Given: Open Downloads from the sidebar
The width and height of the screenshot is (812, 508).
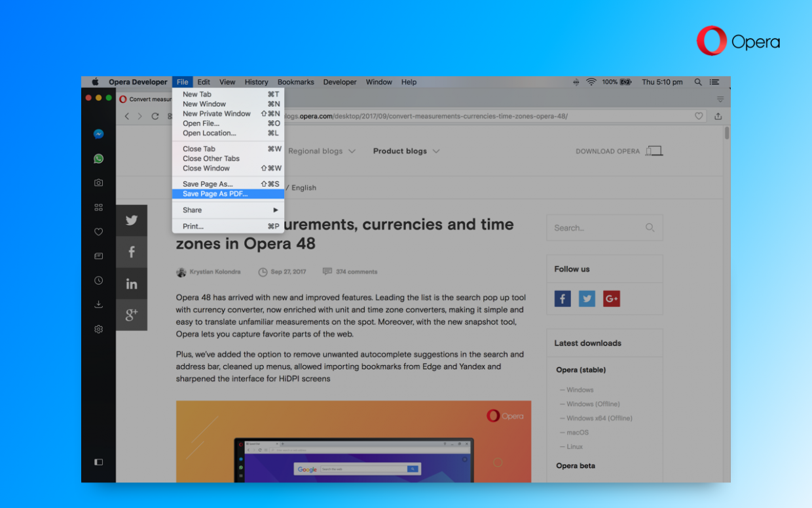Looking at the screenshot, I should coord(98,304).
